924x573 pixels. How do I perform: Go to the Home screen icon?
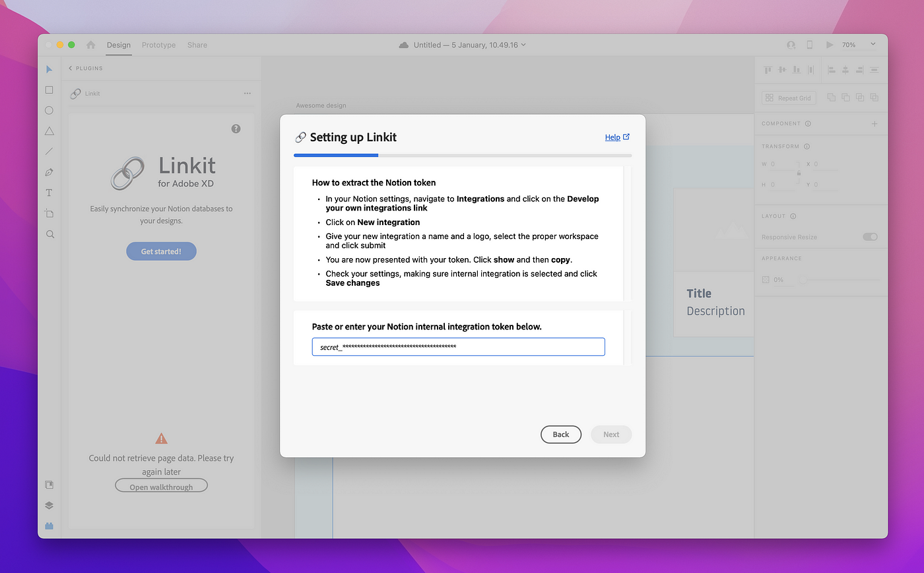pyautogui.click(x=91, y=45)
